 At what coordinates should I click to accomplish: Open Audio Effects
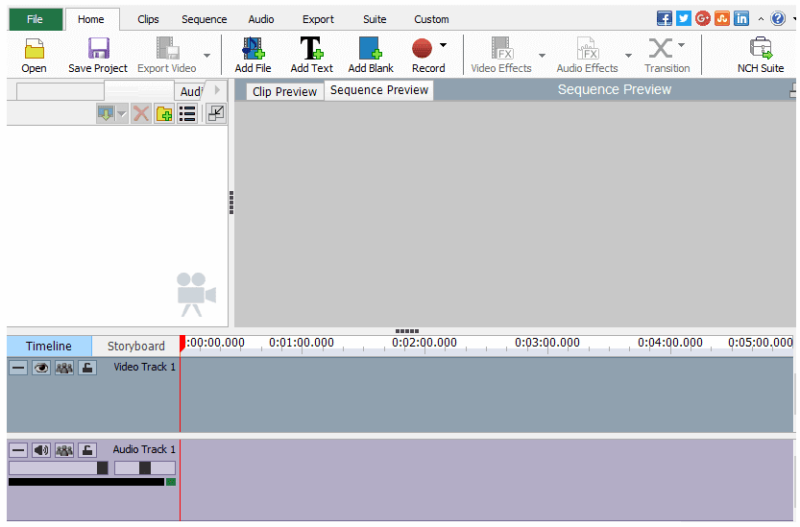pyautogui.click(x=587, y=55)
